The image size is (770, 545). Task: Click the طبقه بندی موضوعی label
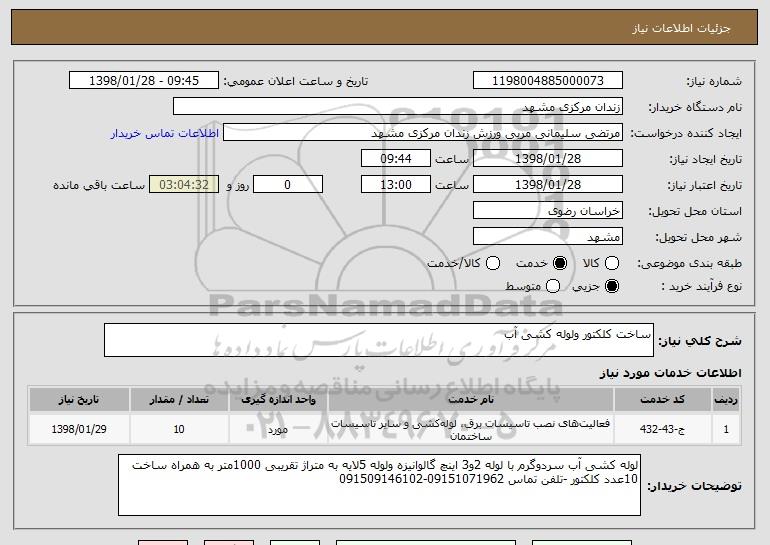689,264
